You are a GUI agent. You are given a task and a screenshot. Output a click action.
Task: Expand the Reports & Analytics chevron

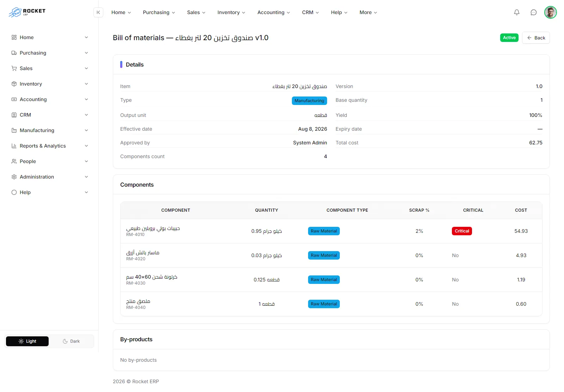pos(86,146)
